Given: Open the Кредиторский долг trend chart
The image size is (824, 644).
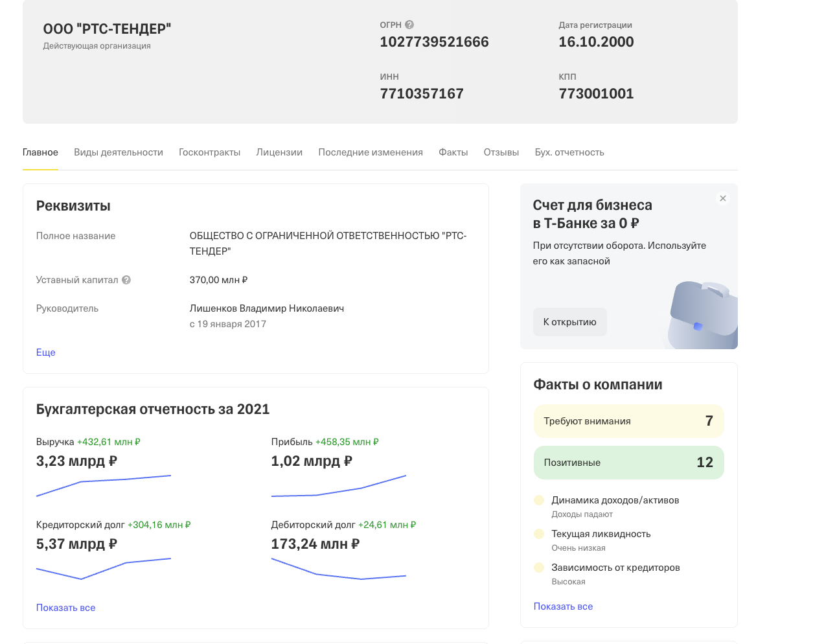Looking at the screenshot, I should 104,569.
